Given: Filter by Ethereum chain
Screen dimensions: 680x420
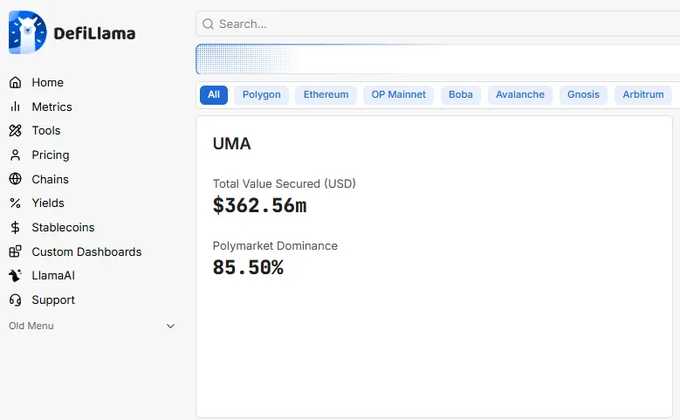Looking at the screenshot, I should [326, 95].
